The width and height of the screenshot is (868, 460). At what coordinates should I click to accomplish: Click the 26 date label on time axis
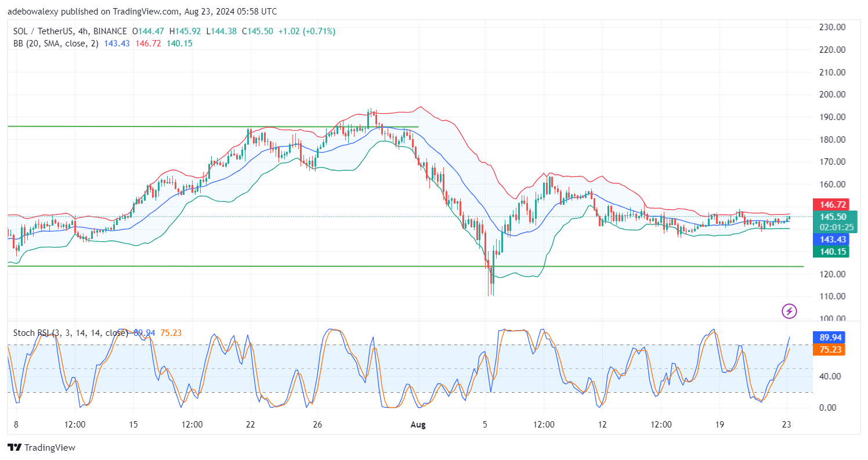(317, 425)
